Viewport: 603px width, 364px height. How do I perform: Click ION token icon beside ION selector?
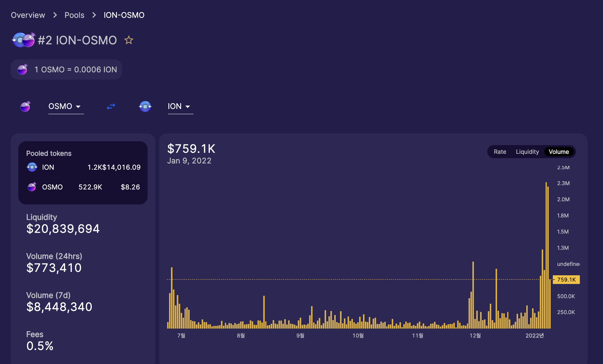point(145,106)
